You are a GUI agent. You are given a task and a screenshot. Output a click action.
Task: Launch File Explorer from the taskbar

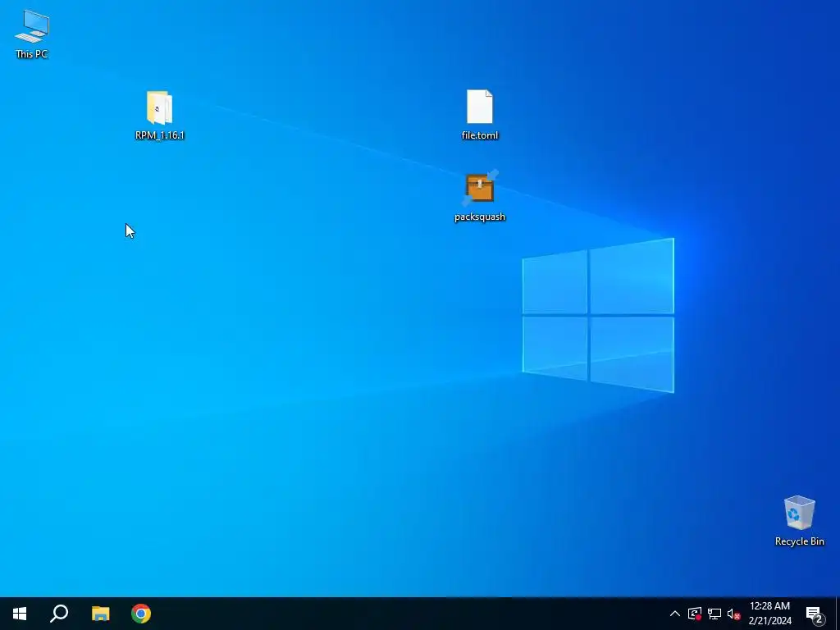(x=100, y=614)
